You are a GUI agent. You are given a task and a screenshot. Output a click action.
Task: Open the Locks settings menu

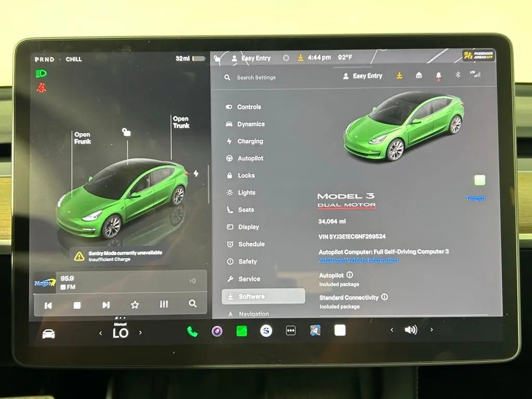coord(241,176)
